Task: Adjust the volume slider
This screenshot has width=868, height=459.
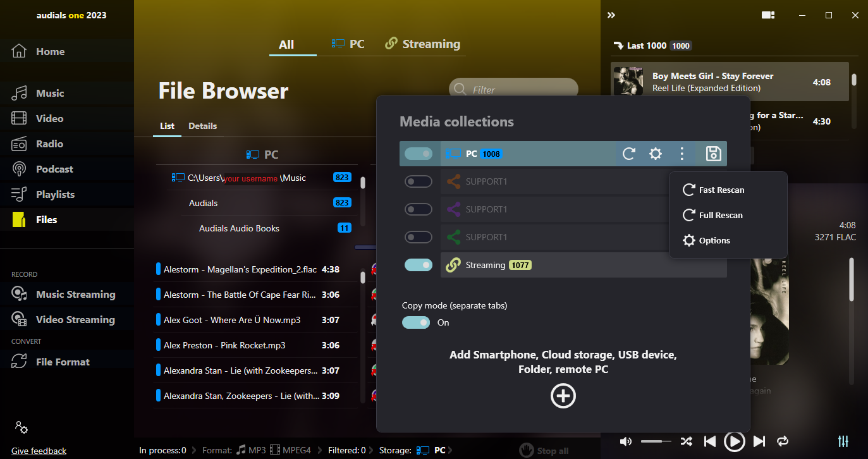Action: click(x=655, y=441)
